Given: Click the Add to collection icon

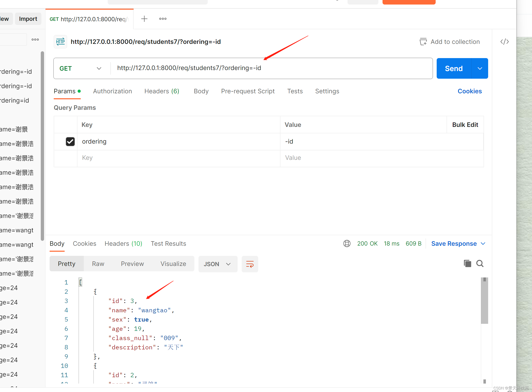Looking at the screenshot, I should (x=423, y=42).
